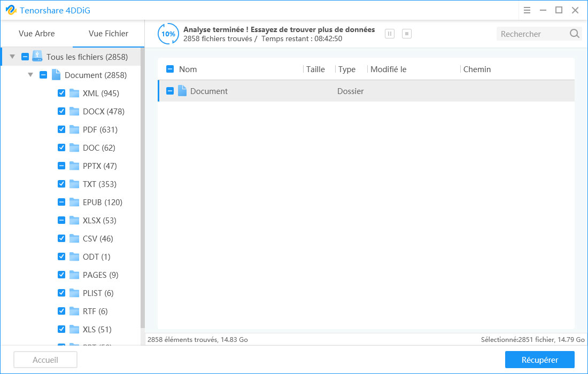
Task: Select the EPUB (120) tree label
Action: (103, 202)
